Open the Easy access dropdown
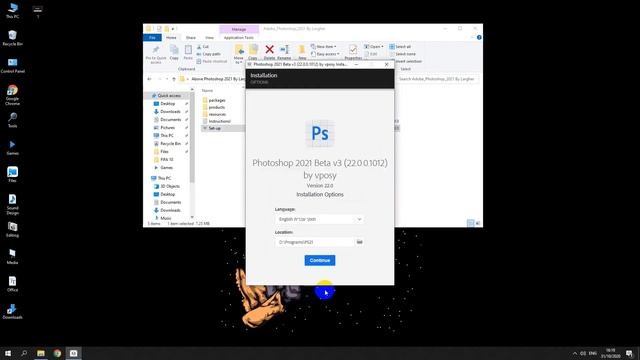640x360 pixels. 325,54
